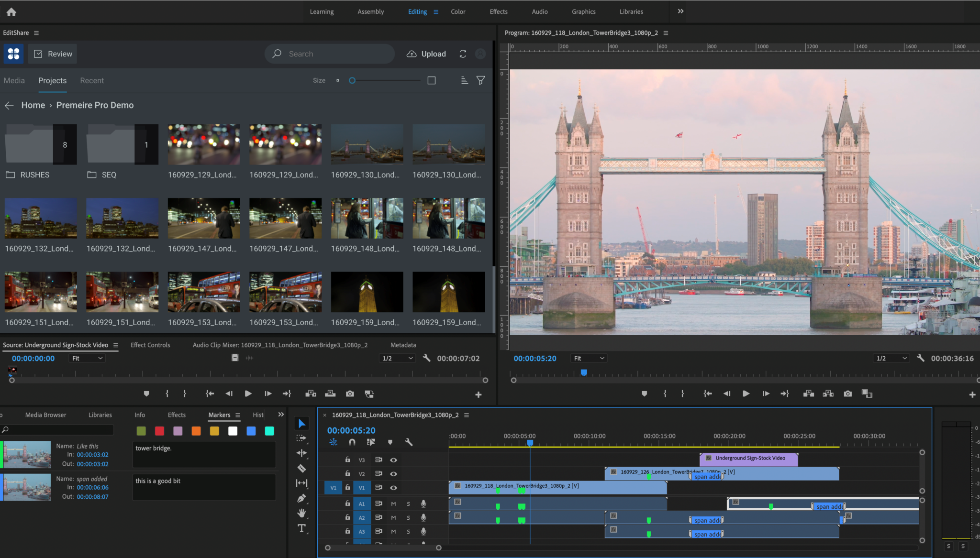
Task: Adjust the thumbnail Size slider
Action: (352, 80)
